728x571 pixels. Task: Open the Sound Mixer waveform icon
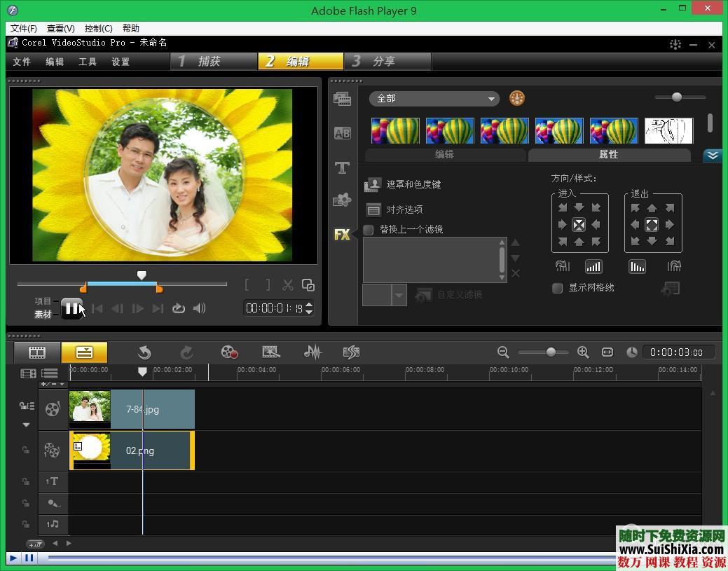[x=313, y=352]
